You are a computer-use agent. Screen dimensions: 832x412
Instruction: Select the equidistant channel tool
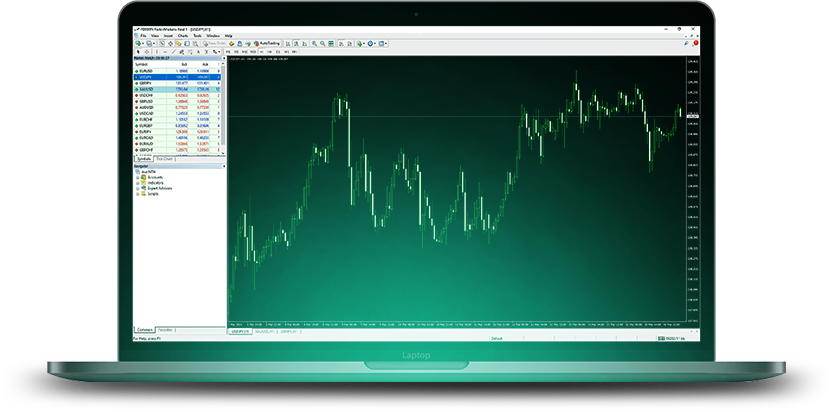182,52
